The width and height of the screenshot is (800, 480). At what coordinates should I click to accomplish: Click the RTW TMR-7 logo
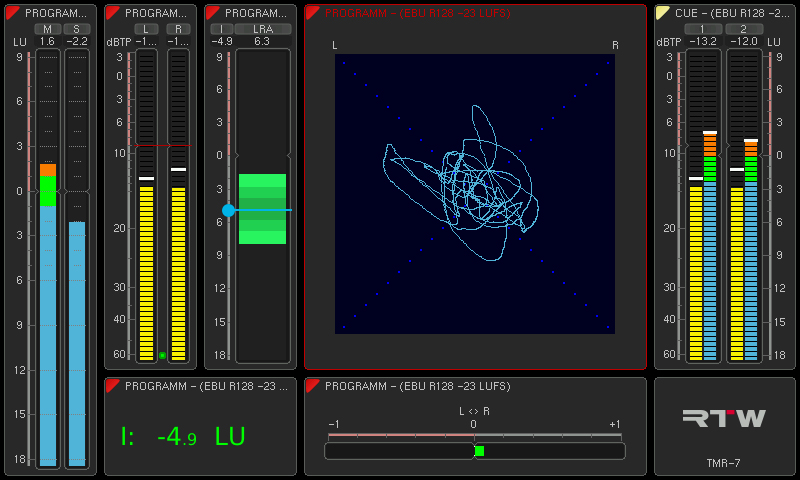pos(724,419)
